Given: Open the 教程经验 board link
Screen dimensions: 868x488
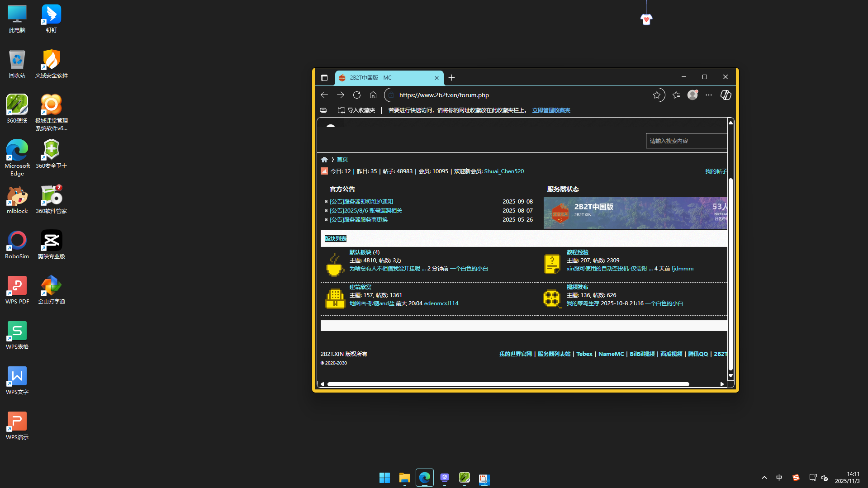Looking at the screenshot, I should (577, 252).
